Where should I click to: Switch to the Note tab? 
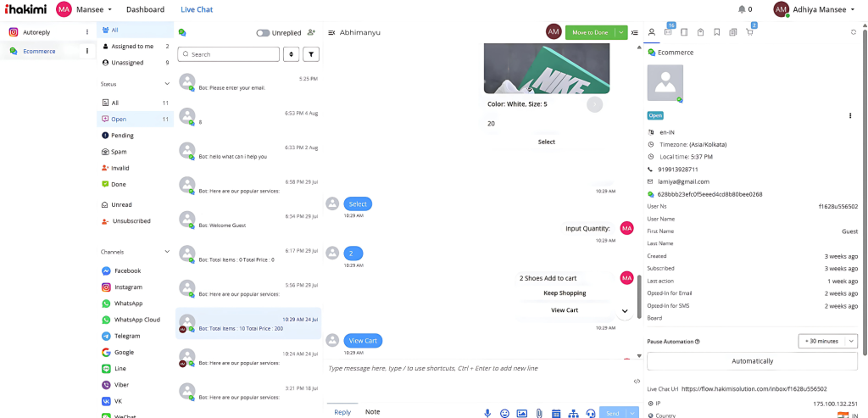[373, 411]
